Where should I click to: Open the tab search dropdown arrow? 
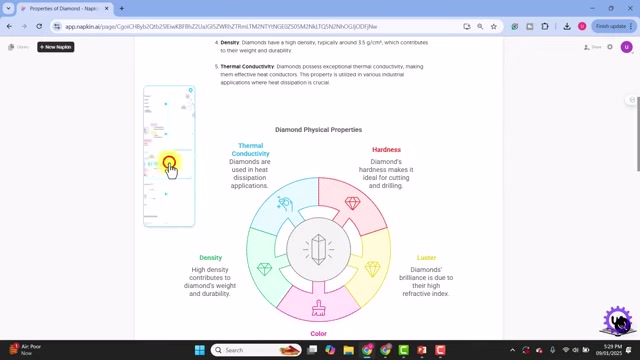coord(8,8)
